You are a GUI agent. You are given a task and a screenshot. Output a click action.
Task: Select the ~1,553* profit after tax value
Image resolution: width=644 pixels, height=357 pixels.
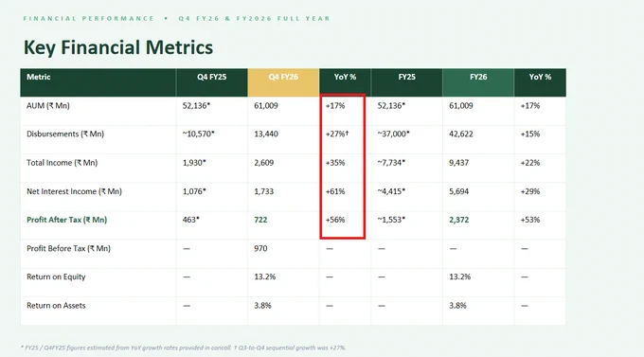[391, 220]
